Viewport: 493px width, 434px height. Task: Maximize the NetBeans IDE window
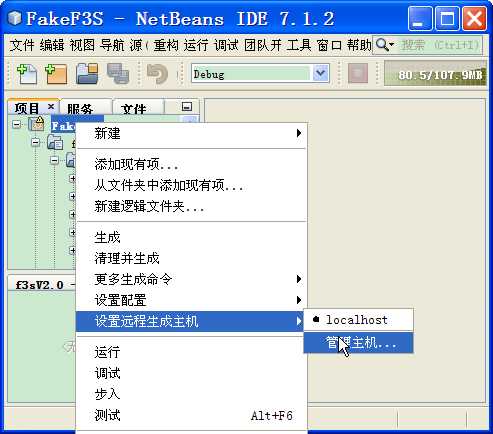pos(447,19)
